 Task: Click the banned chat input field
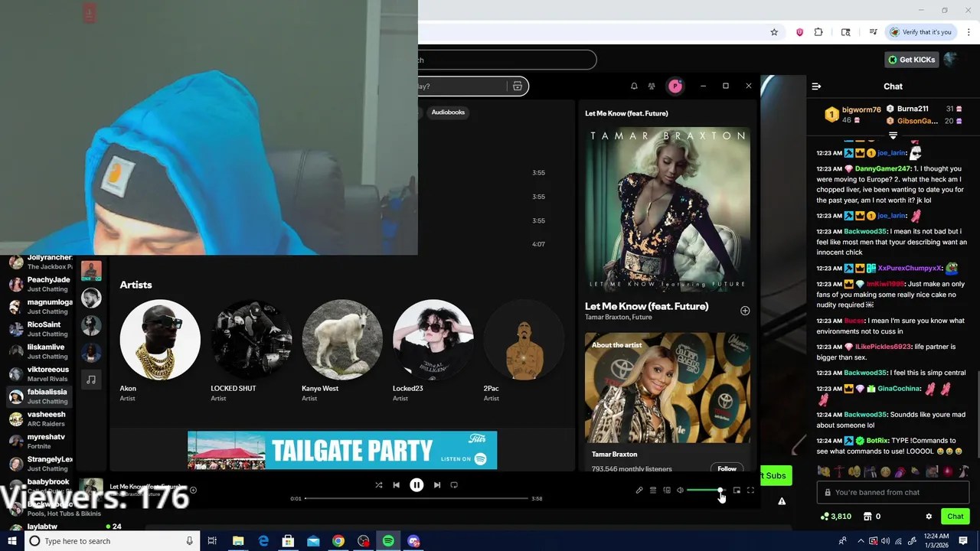893,493
